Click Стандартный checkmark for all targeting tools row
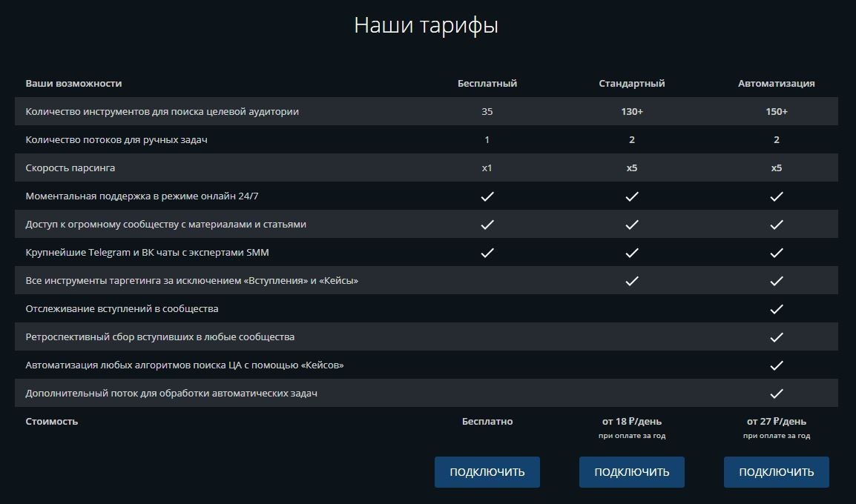The height and width of the screenshot is (504, 856). 631,281
